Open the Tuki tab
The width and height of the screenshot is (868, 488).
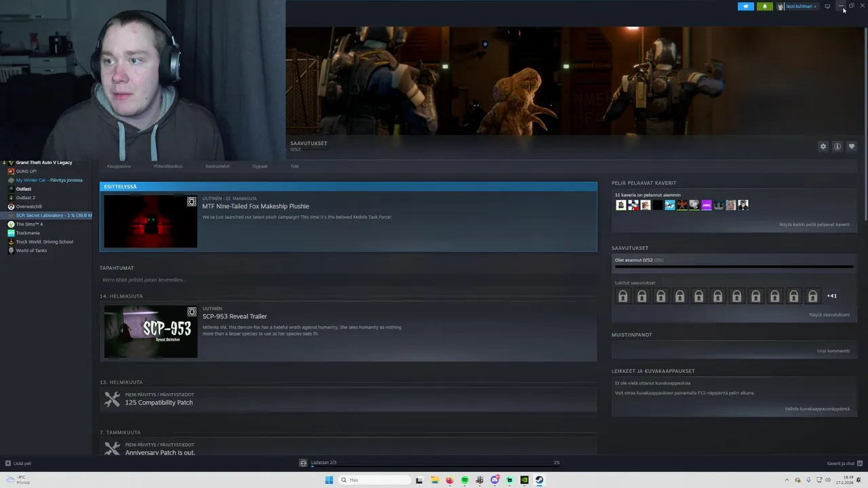tap(294, 166)
